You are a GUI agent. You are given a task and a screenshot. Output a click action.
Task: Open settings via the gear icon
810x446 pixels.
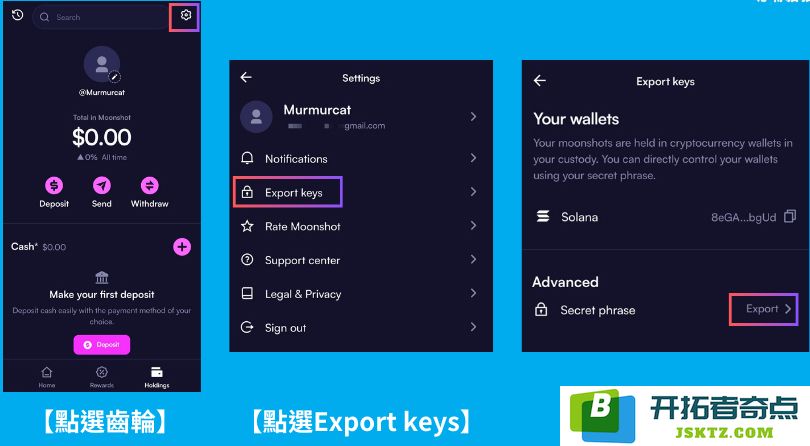[185, 16]
